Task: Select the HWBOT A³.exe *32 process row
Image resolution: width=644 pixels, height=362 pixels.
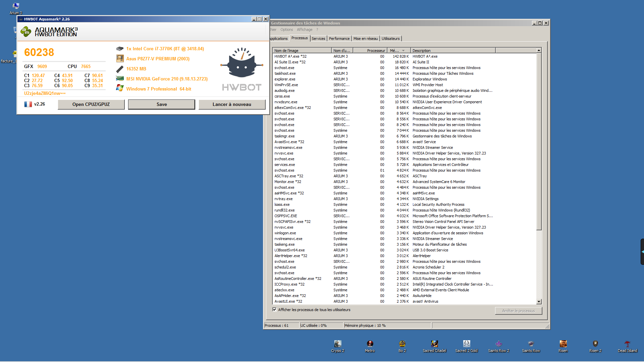Action: click(x=404, y=56)
